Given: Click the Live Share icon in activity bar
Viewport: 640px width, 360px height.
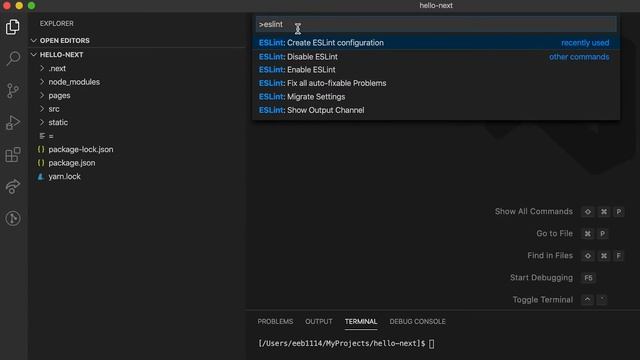Looking at the screenshot, I should point(13,187).
